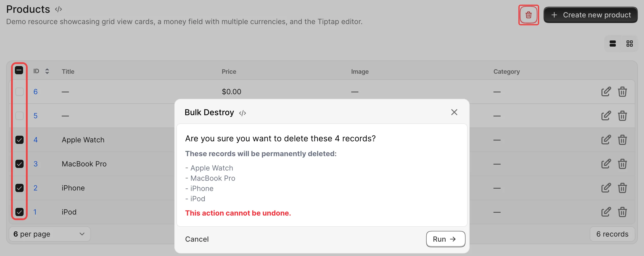Click the 'This action cannot be undone.' warning
644x256 pixels.
(x=238, y=213)
